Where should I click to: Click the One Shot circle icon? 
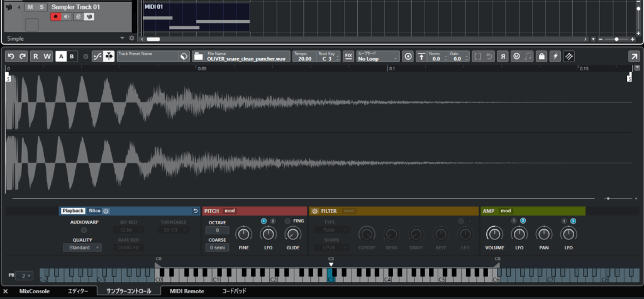[x=408, y=56]
